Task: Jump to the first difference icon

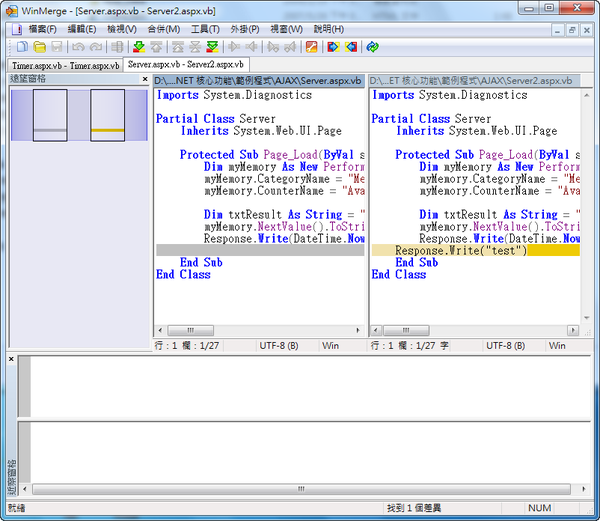Action: [x=178, y=47]
